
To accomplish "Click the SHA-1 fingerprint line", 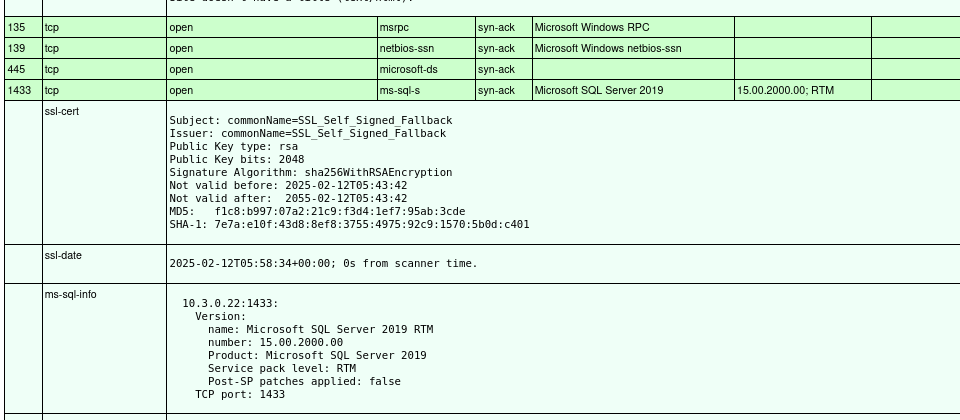I will click(x=349, y=225).
